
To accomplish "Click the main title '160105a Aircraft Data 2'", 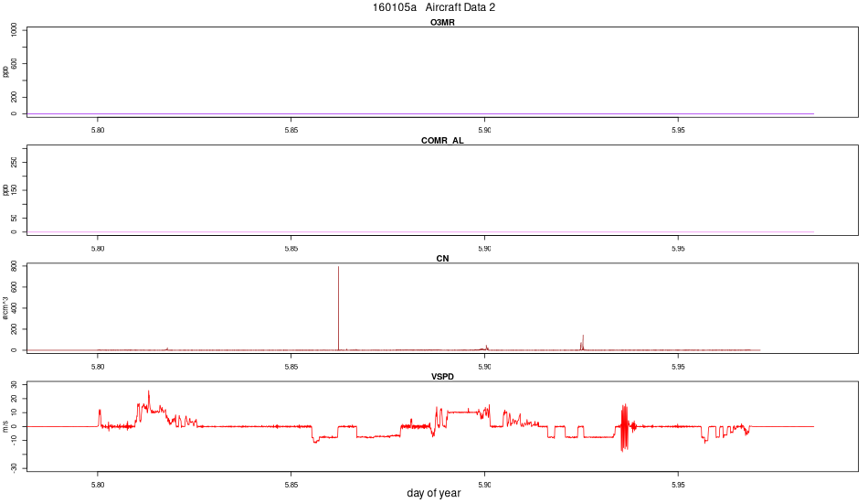I will click(x=433, y=7).
